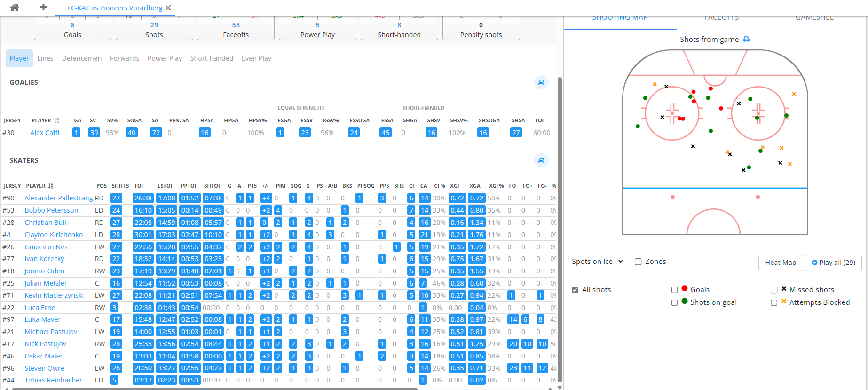This screenshot has height=390, width=868.
Task: Expand the Spots on ice dropdown
Action: coord(596,262)
